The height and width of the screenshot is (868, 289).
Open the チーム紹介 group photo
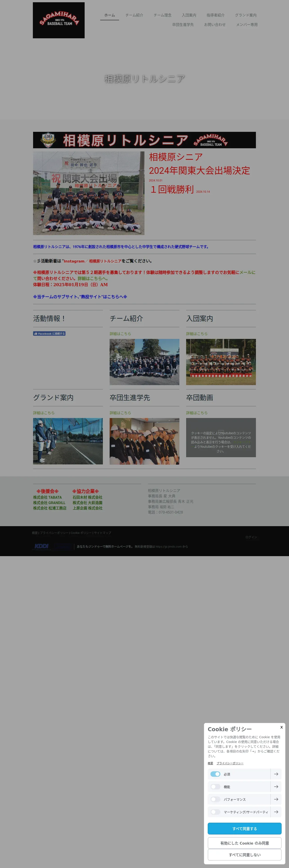click(x=144, y=362)
